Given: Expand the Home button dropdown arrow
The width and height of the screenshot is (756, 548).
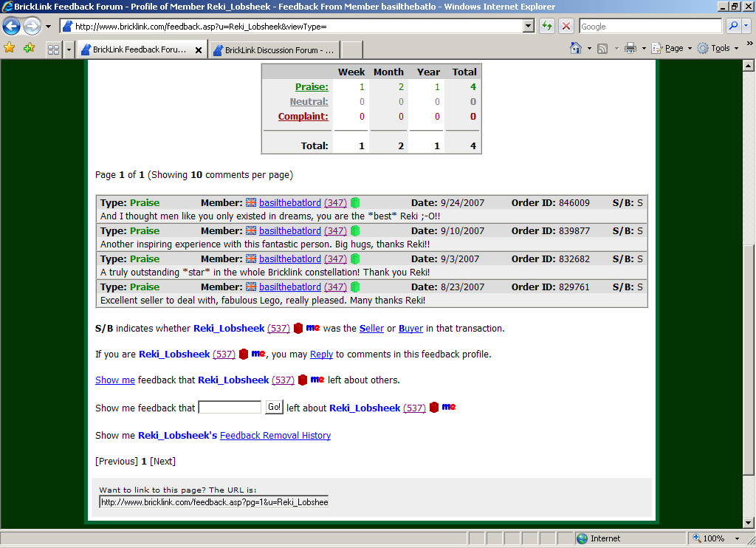Looking at the screenshot, I should [589, 48].
